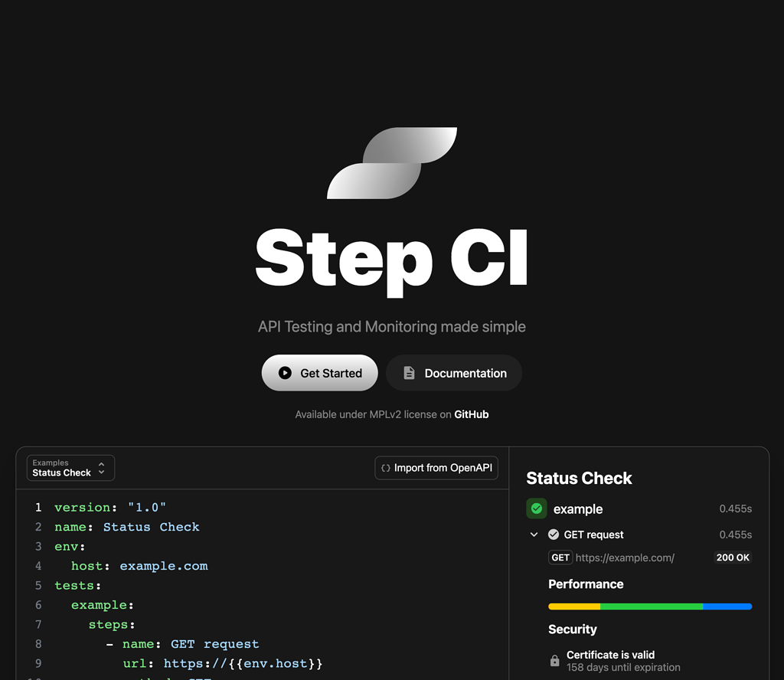This screenshot has width=784, height=680.
Task: Click the 200 OK status badge
Action: tap(732, 557)
